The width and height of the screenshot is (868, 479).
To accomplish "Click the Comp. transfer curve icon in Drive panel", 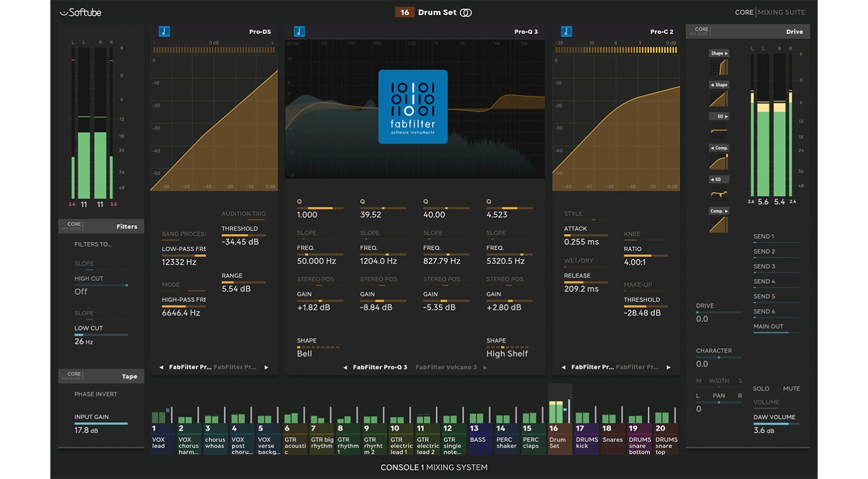I will point(719,161).
